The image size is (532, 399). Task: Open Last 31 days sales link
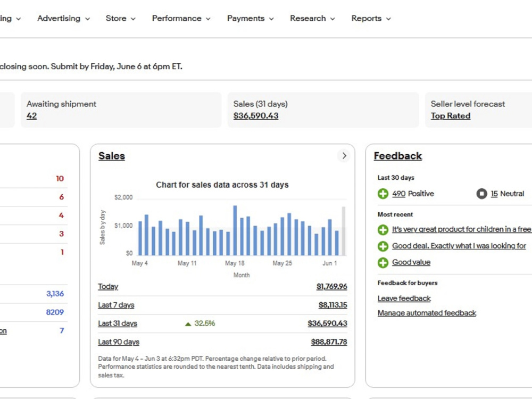tap(118, 323)
